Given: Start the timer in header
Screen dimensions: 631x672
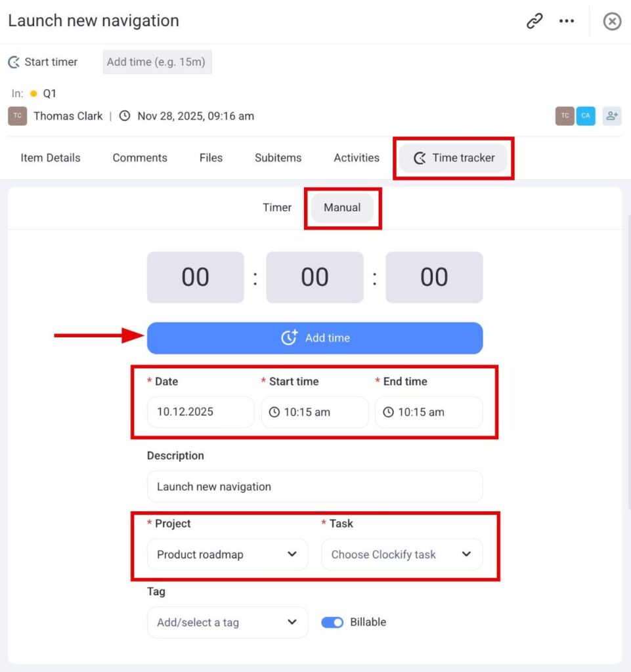Looking at the screenshot, I should pos(43,62).
